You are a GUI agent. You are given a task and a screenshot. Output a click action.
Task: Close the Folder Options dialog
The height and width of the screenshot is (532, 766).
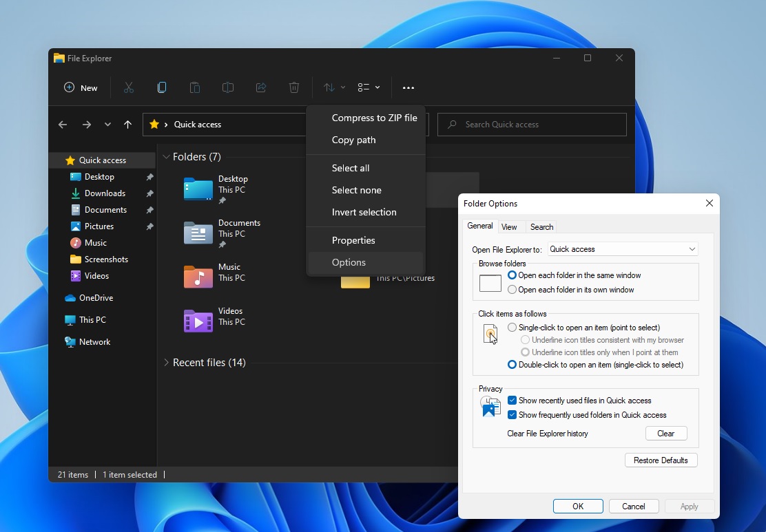point(710,203)
